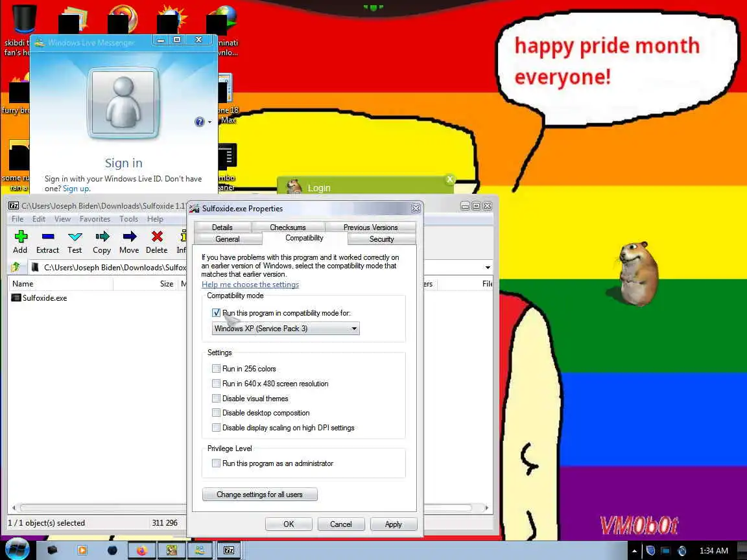Click the Windows Live Messenger taskbar button
This screenshot has height=560, width=747.
pos(200,550)
